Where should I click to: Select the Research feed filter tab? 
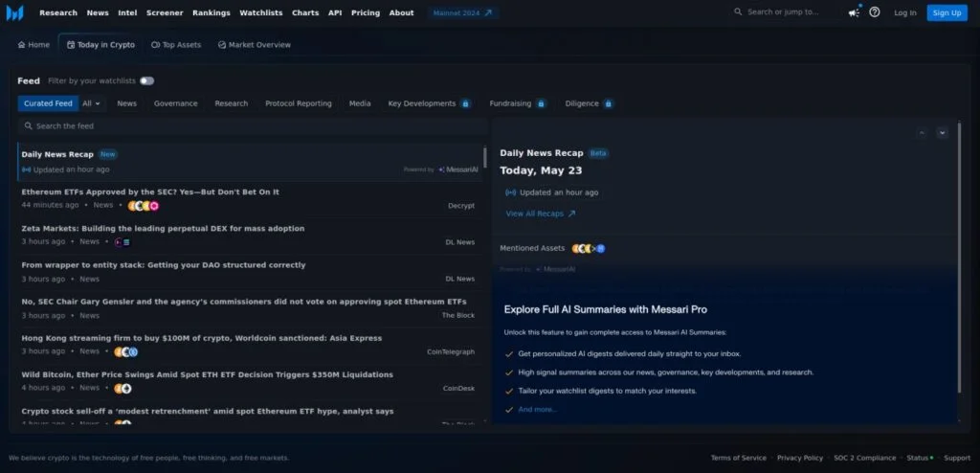pos(232,103)
